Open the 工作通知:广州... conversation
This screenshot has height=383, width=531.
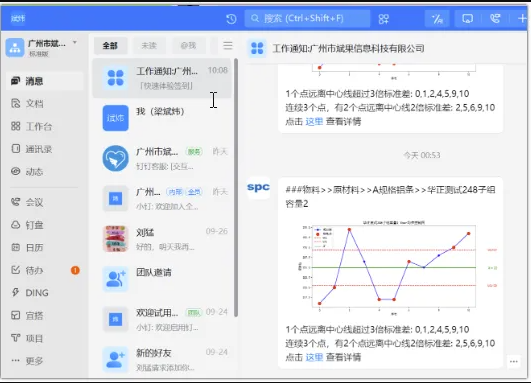pos(162,78)
